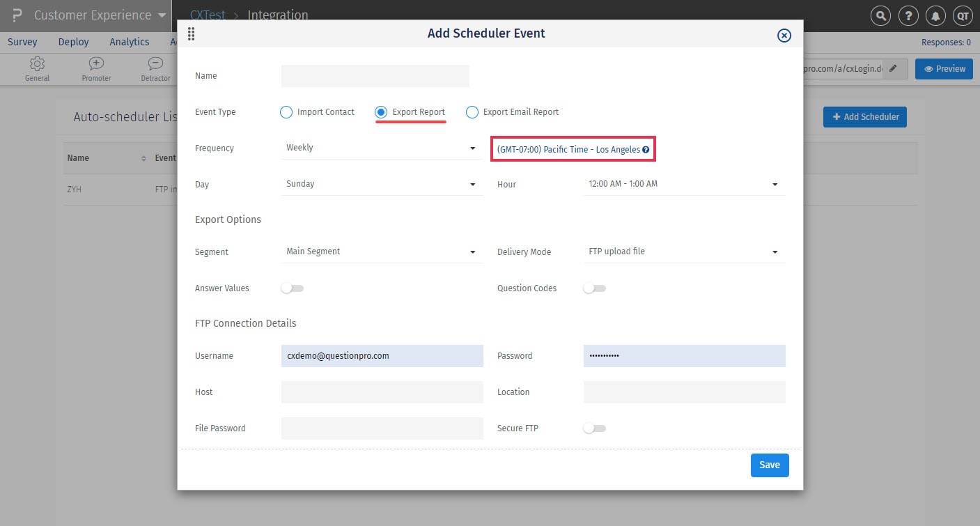Open the General settings gear icon

pyautogui.click(x=37, y=64)
